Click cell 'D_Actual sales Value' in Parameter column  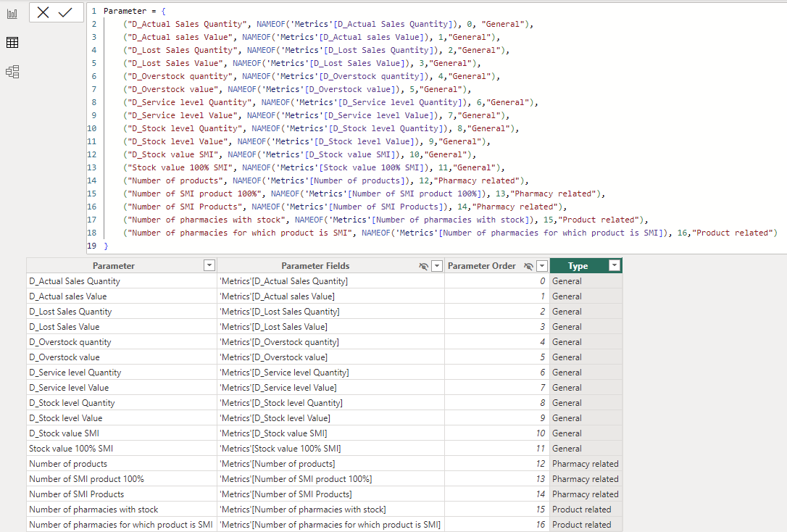pyautogui.click(x=122, y=296)
